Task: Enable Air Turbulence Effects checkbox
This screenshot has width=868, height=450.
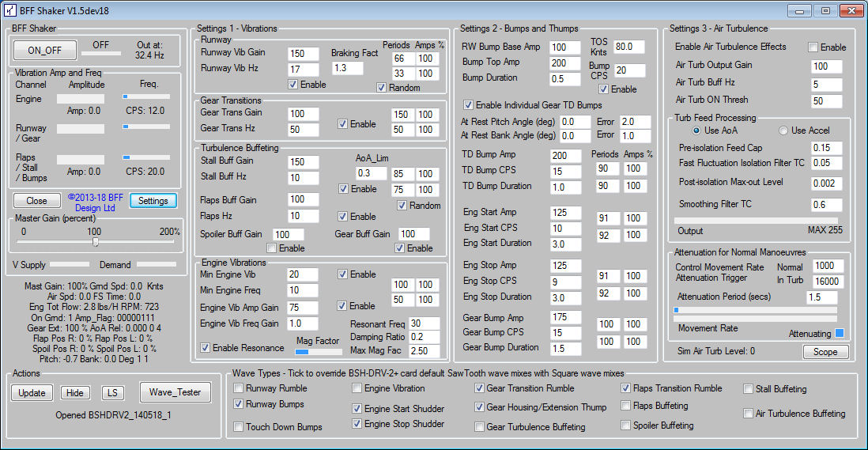Action: [813, 47]
